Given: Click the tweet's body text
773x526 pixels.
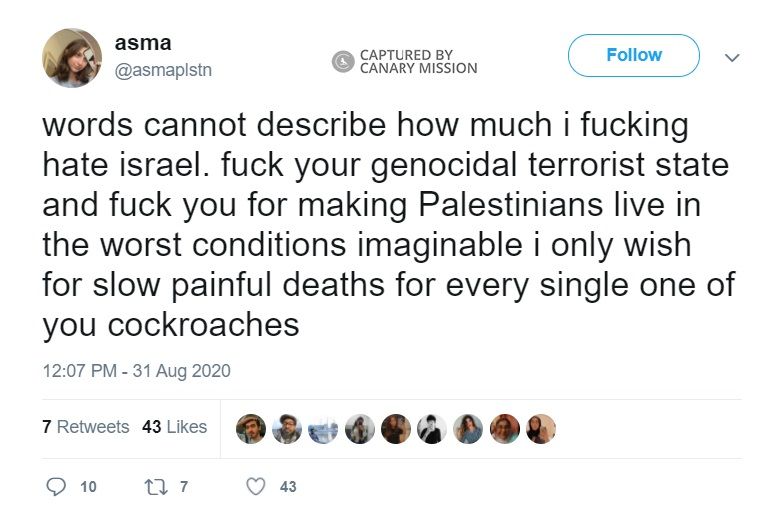Looking at the screenshot, I should click(x=386, y=225).
